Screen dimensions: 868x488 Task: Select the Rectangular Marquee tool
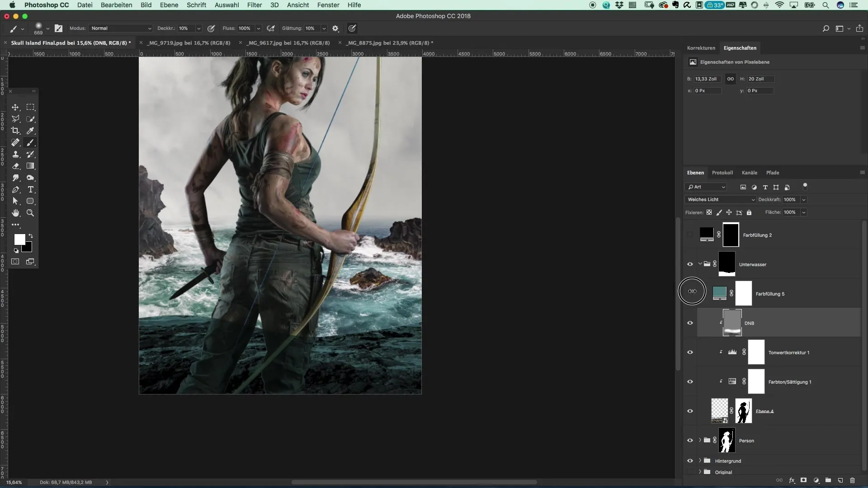coord(30,107)
